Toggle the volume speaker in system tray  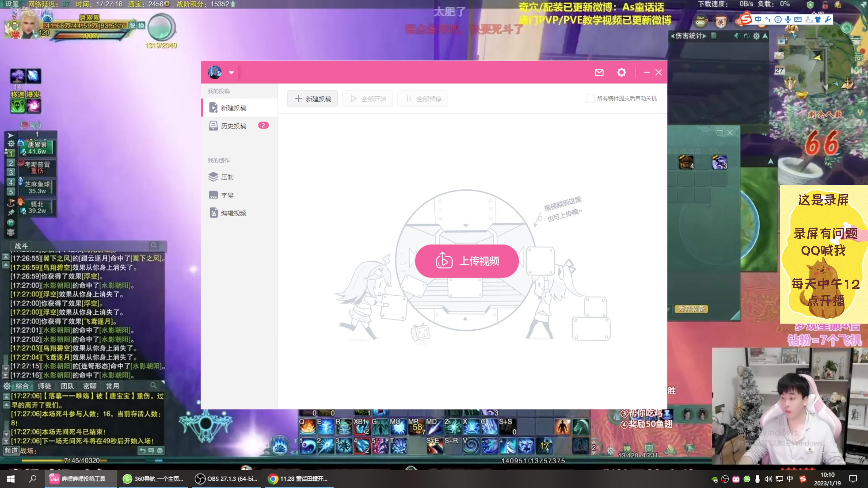click(768, 479)
